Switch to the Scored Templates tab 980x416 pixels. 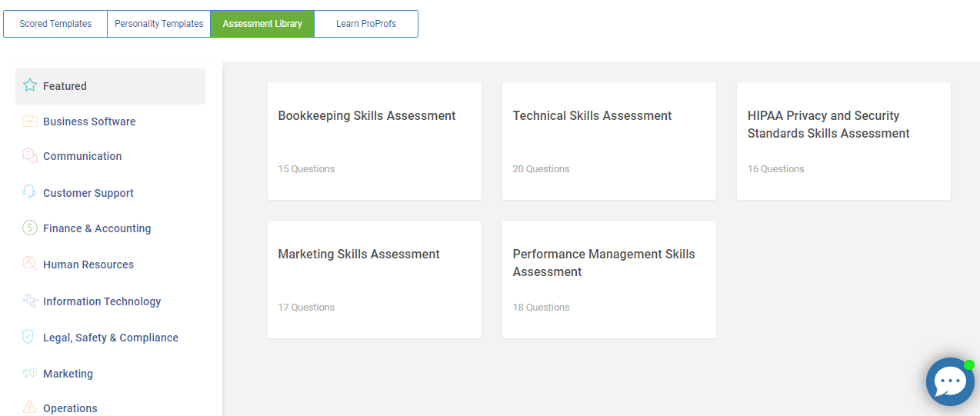(55, 24)
